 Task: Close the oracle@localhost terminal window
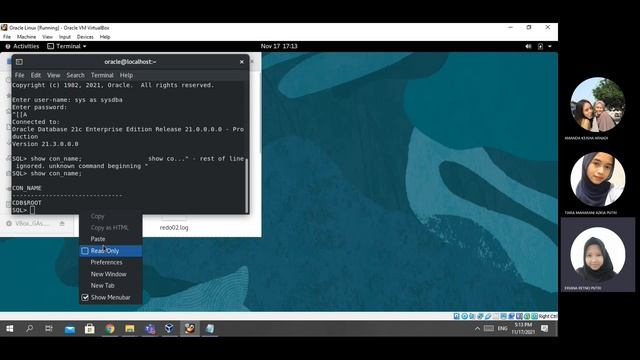pos(242,62)
